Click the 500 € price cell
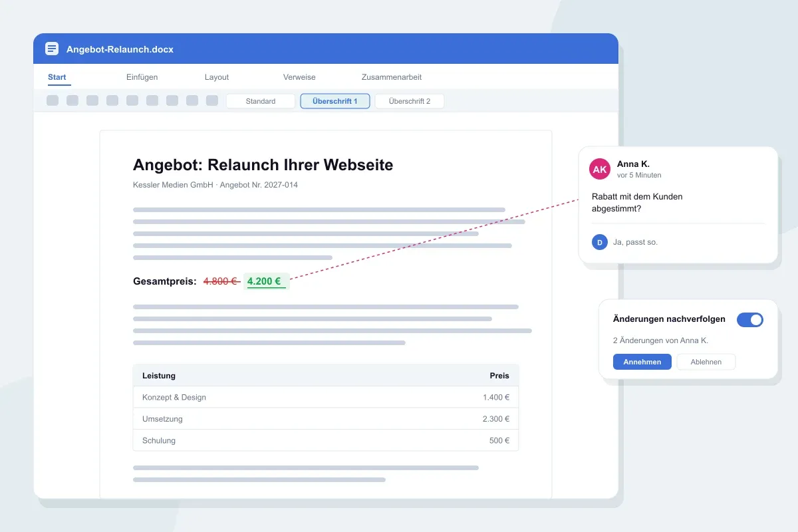The height and width of the screenshot is (532, 798). click(499, 440)
